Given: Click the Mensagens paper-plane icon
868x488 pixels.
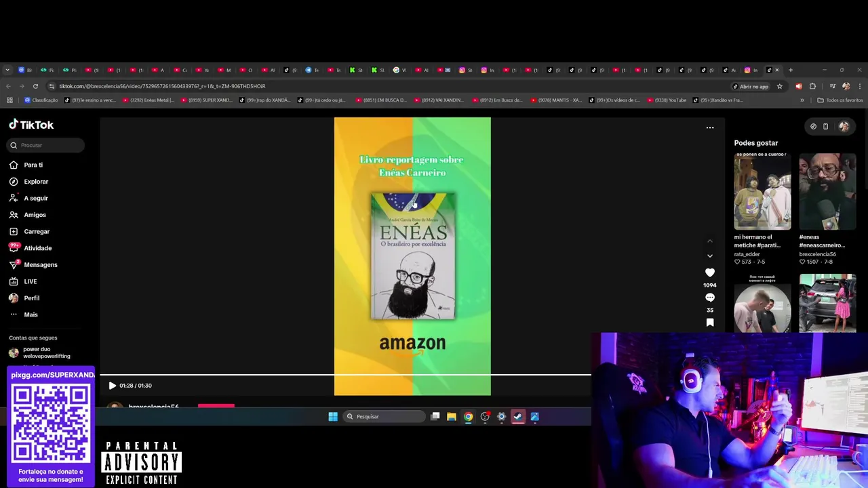Looking at the screenshot, I should click(14, 264).
